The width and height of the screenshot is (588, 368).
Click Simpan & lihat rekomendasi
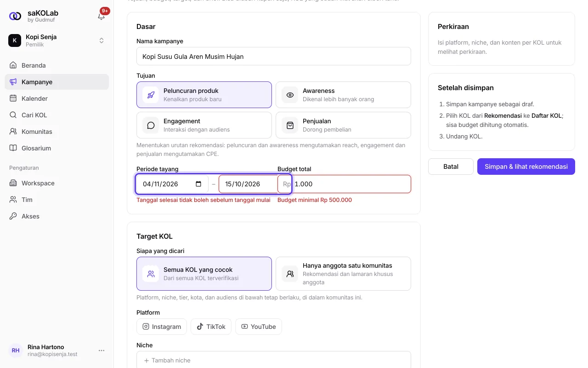tap(526, 167)
